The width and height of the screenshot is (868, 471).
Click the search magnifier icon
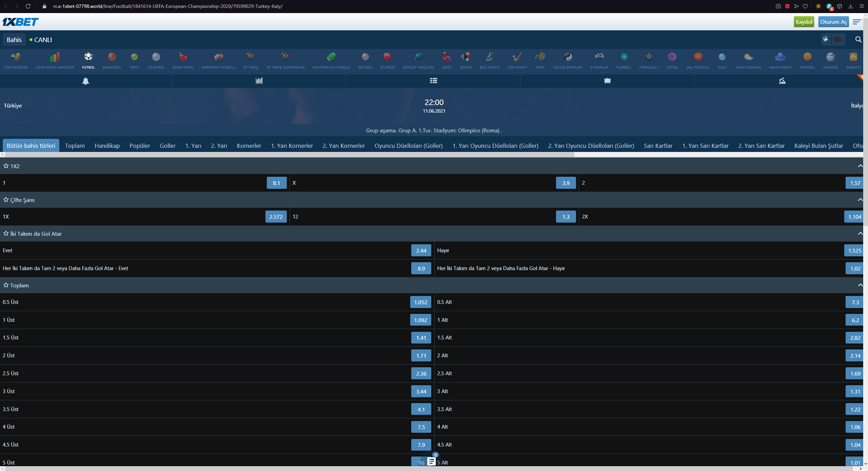tap(858, 40)
